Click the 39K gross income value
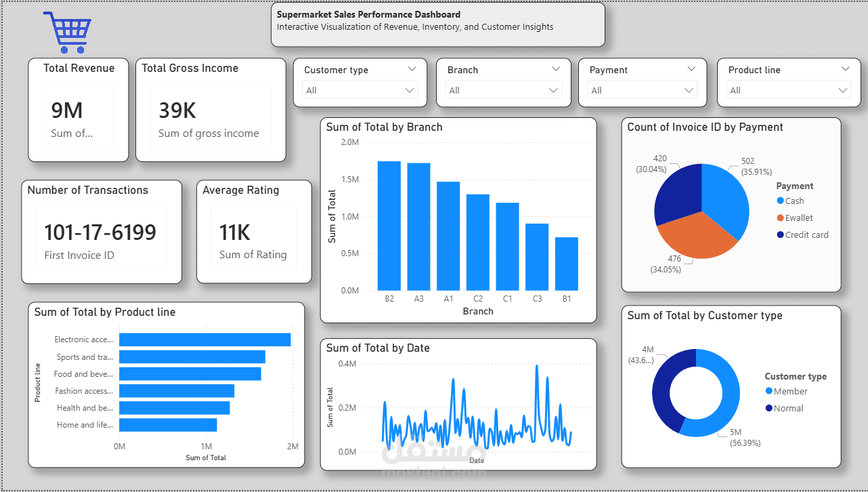This screenshot has height=492, width=868. click(x=177, y=110)
